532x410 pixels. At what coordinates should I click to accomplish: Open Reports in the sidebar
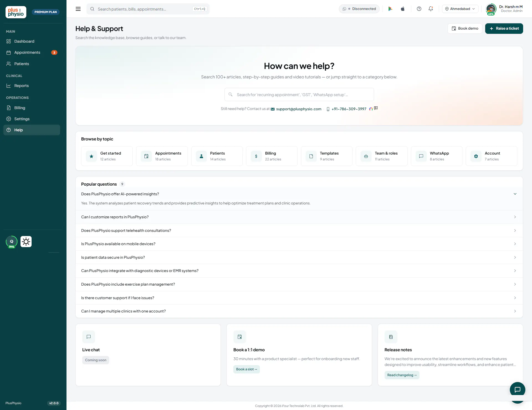(x=32, y=86)
